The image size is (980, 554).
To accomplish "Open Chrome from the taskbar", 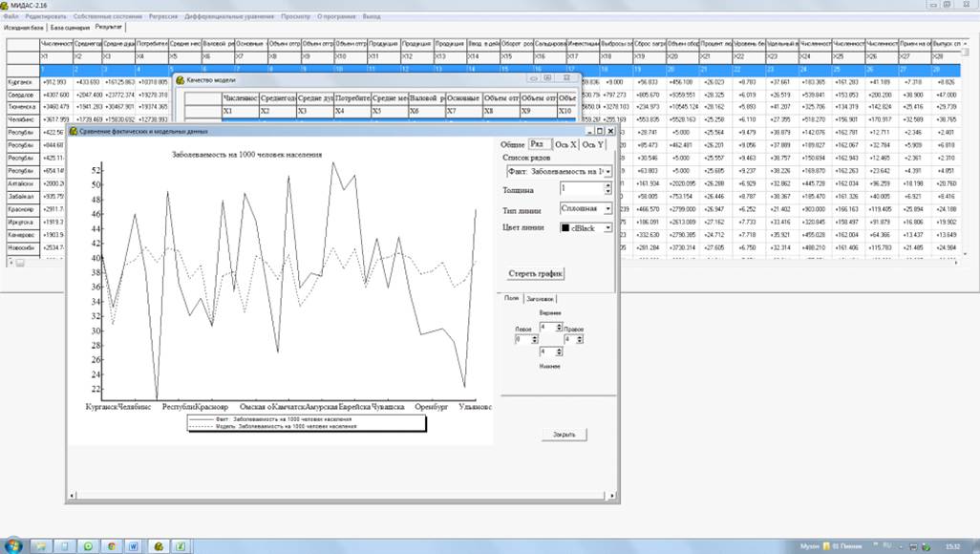I will (x=111, y=545).
